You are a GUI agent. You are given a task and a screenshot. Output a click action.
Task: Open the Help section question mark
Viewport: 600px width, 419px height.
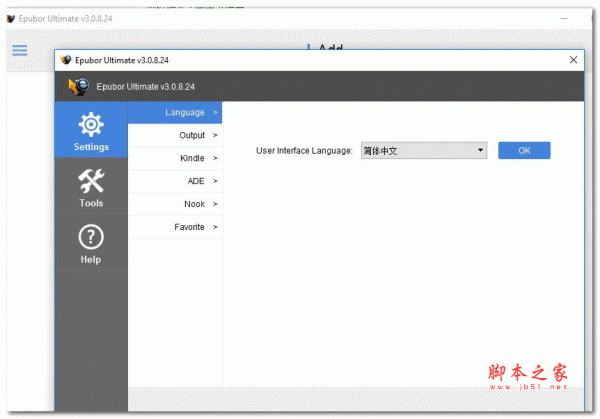pyautogui.click(x=91, y=237)
